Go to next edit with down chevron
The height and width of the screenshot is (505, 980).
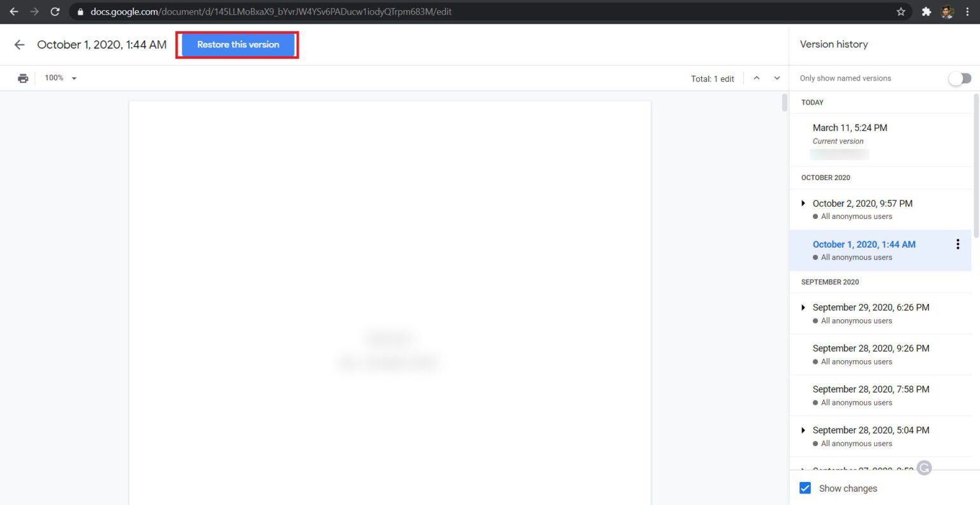776,79
